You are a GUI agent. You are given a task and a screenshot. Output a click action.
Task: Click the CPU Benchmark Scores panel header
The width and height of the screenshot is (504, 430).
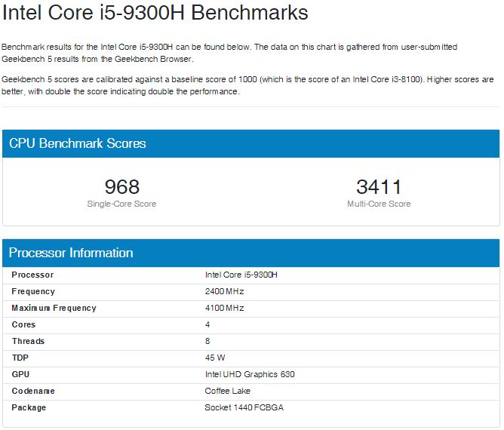[x=78, y=143]
